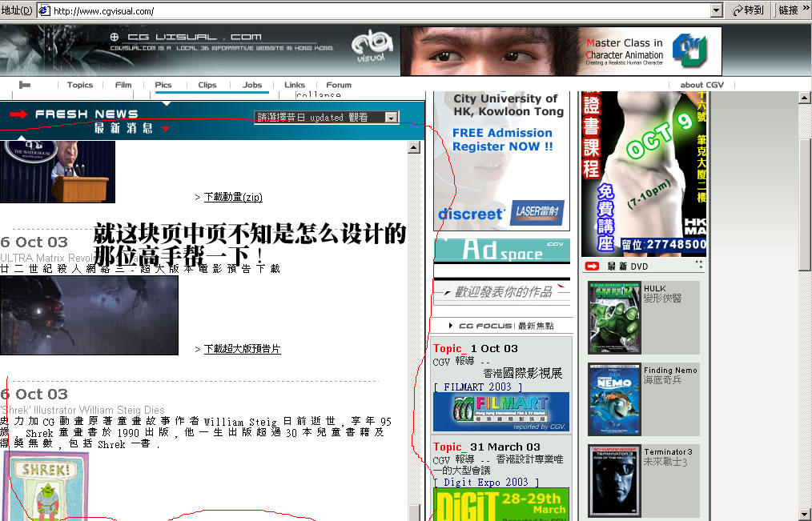Open the Shrek book cover thumbnail
812x521 pixels.
tap(46, 487)
